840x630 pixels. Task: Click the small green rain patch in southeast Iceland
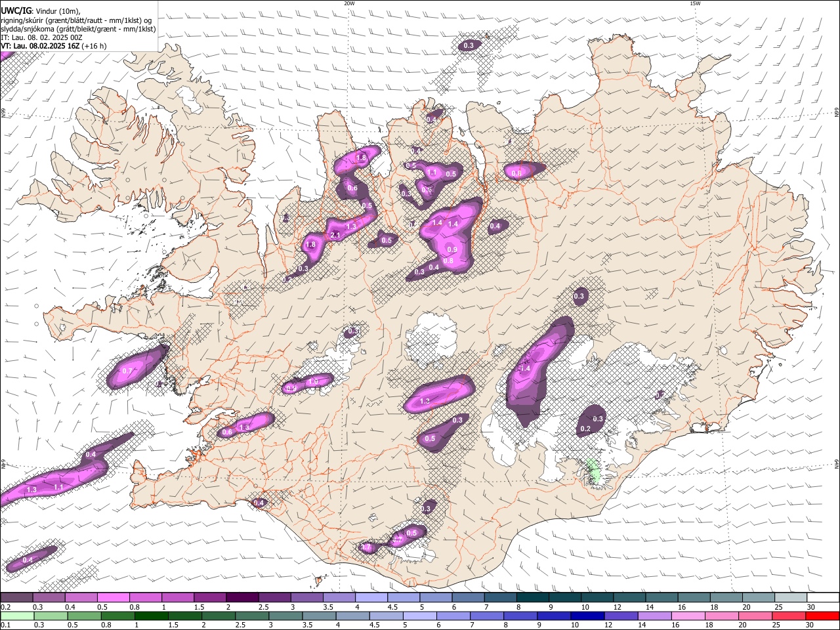pos(593,471)
